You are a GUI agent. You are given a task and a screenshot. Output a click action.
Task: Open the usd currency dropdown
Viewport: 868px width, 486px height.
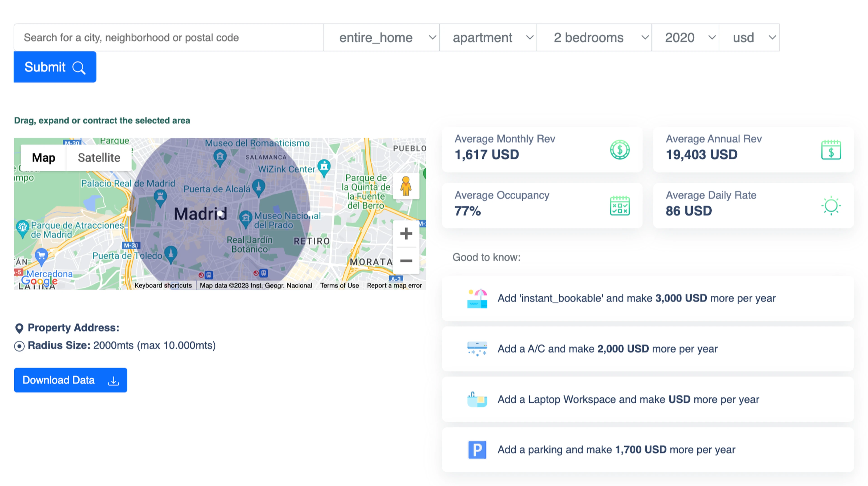(749, 37)
